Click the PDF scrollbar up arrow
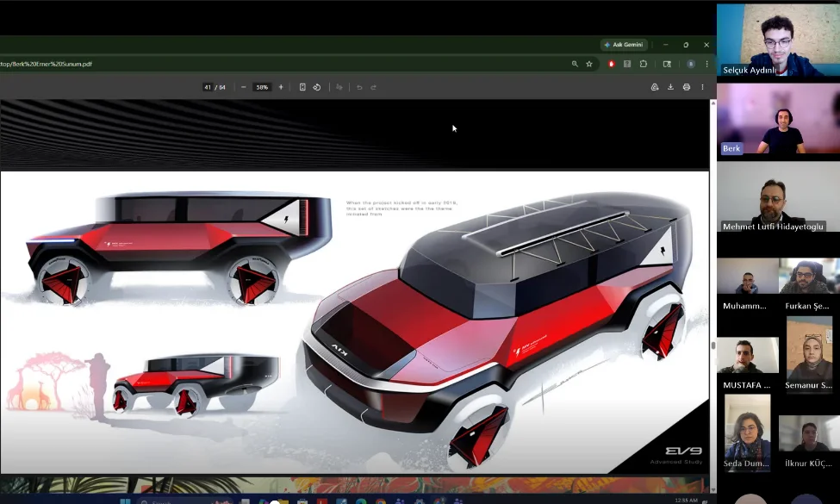The height and width of the screenshot is (504, 840). (x=713, y=103)
